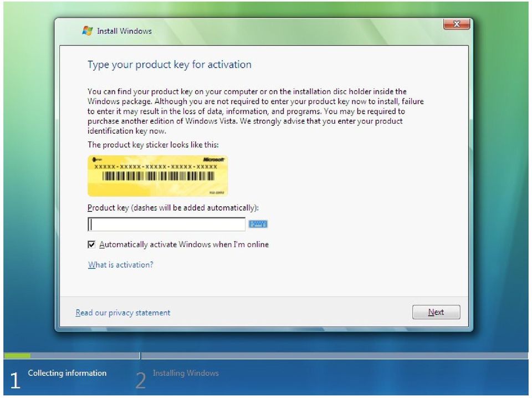Click the green setup progress bar

coord(17,355)
